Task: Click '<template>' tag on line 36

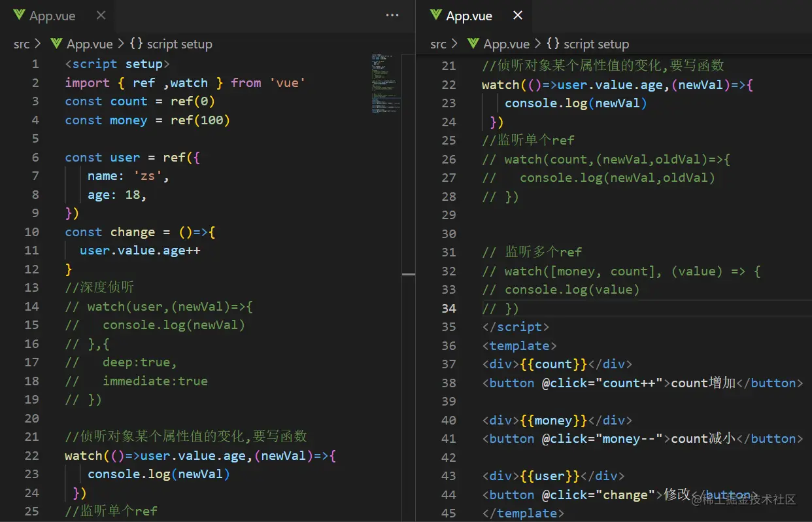Action: tap(520, 346)
